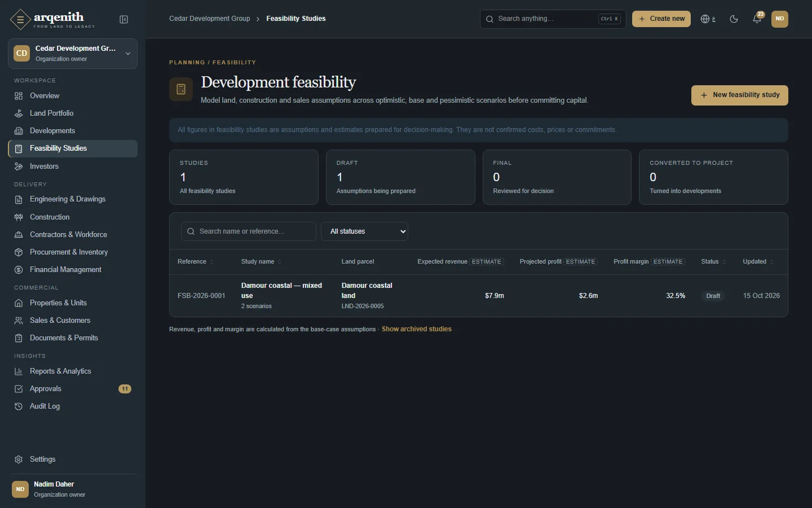Click the Procurement & Inventory icon
812x508 pixels.
(x=19, y=252)
